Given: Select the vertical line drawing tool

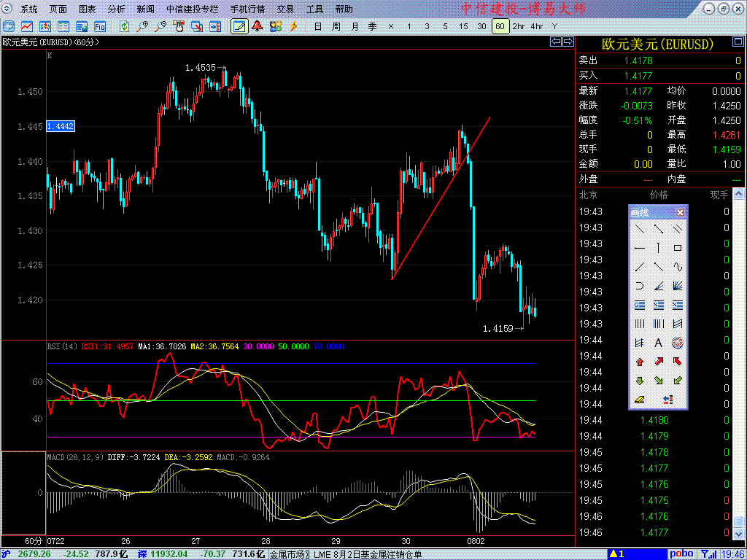Looking at the screenshot, I should [659, 248].
